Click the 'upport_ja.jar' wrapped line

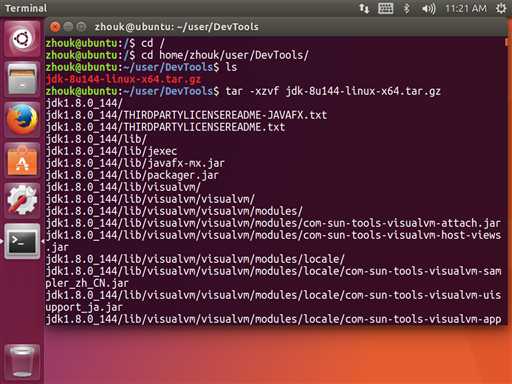(x=84, y=307)
